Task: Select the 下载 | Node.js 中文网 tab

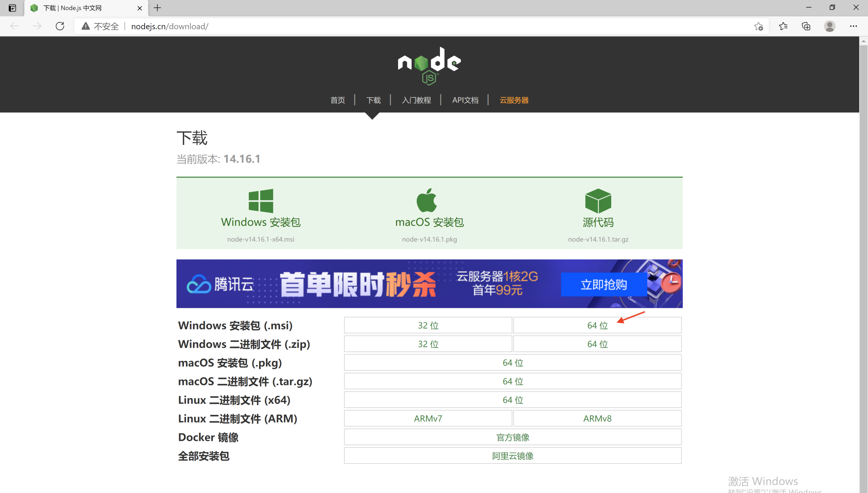Action: [x=86, y=8]
